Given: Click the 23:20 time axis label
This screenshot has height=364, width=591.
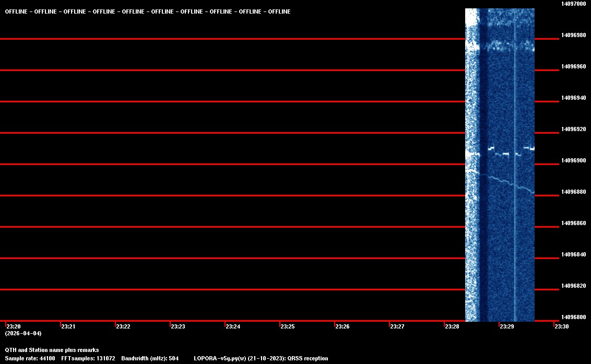Looking at the screenshot, I should coord(13,327).
